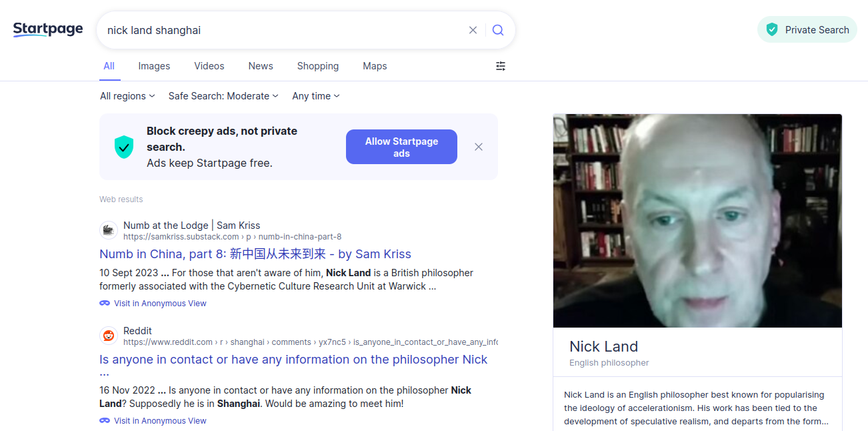Click the Numb at the Lodge favicon
868x431 pixels.
tap(109, 230)
